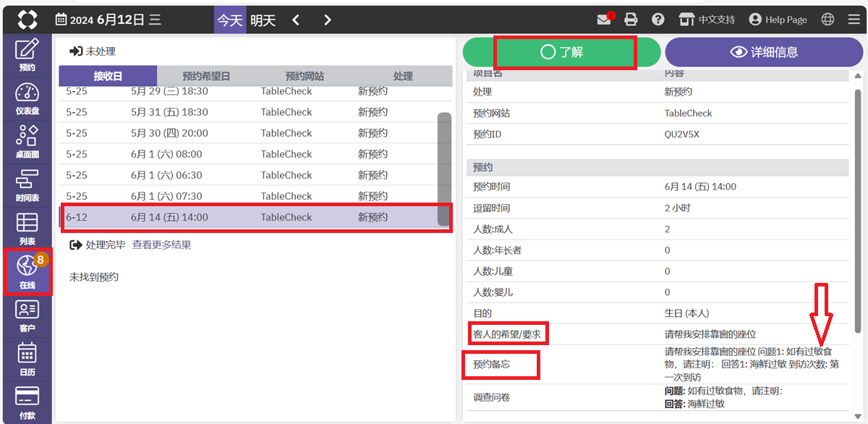Click 查看更多结果 link
868x424 pixels.
(x=161, y=245)
